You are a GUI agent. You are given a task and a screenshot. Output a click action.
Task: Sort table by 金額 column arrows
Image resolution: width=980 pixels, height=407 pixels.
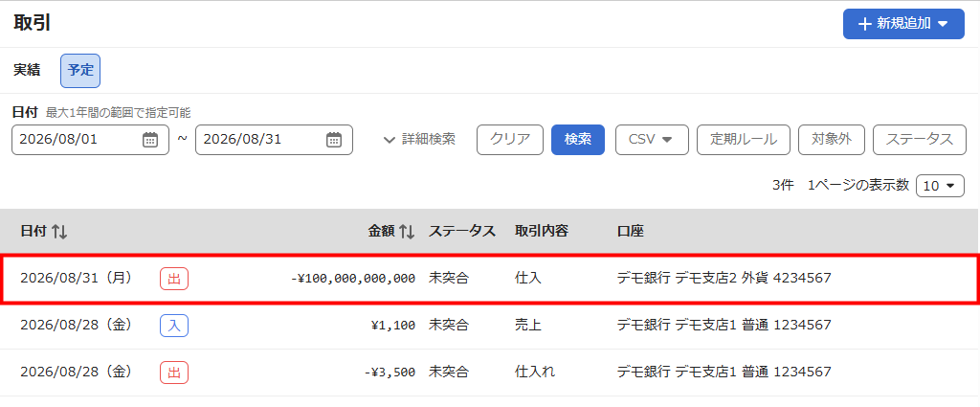tap(407, 232)
